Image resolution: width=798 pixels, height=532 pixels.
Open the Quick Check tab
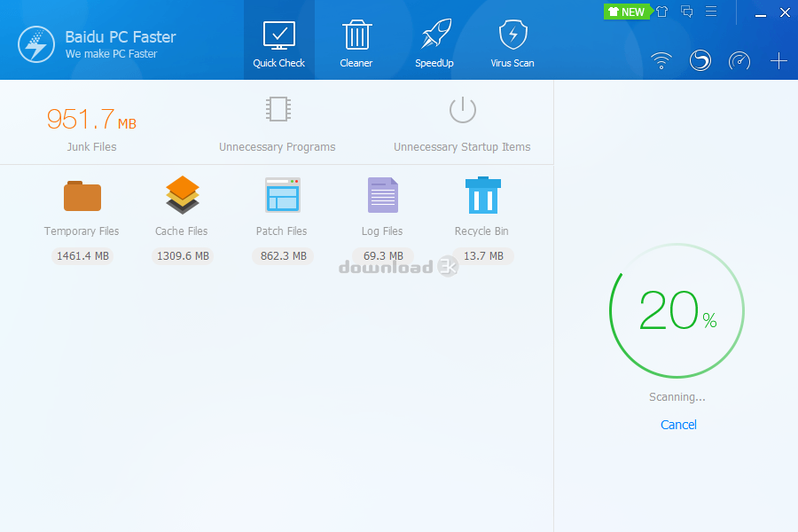tap(279, 40)
